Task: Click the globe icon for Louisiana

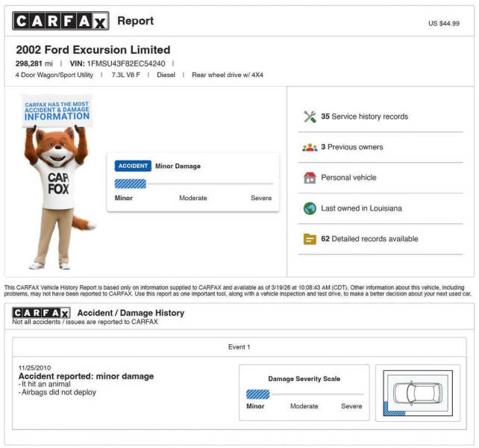Action: [x=310, y=208]
